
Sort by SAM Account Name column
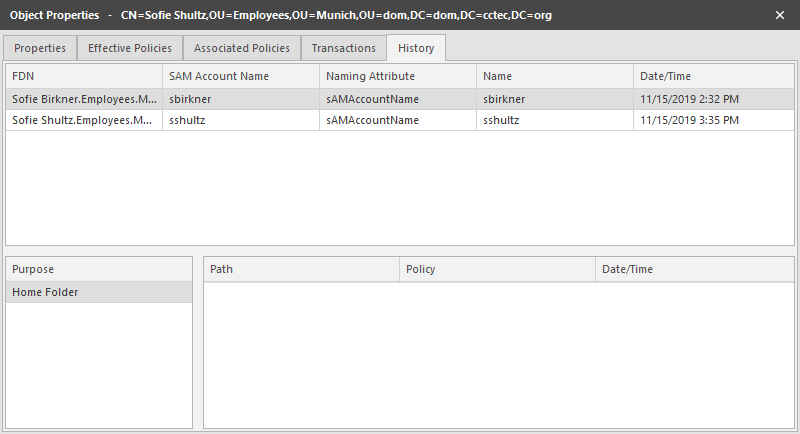tap(240, 76)
